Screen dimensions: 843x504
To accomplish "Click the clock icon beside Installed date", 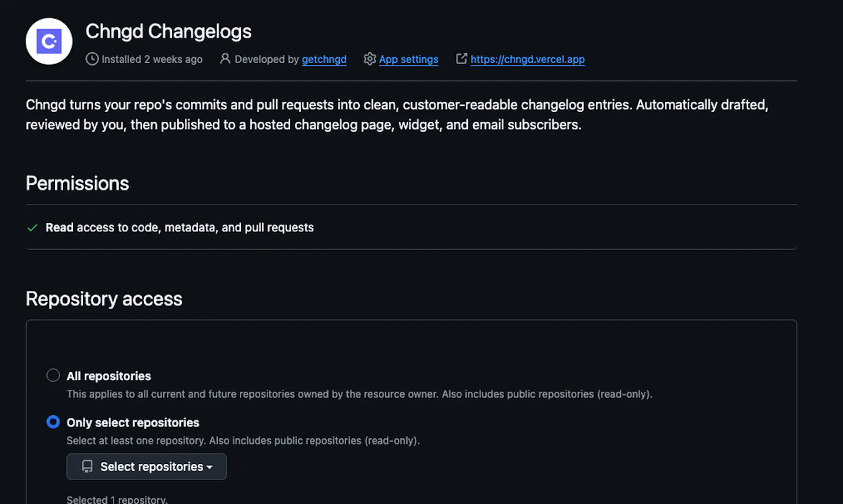I will tap(92, 59).
